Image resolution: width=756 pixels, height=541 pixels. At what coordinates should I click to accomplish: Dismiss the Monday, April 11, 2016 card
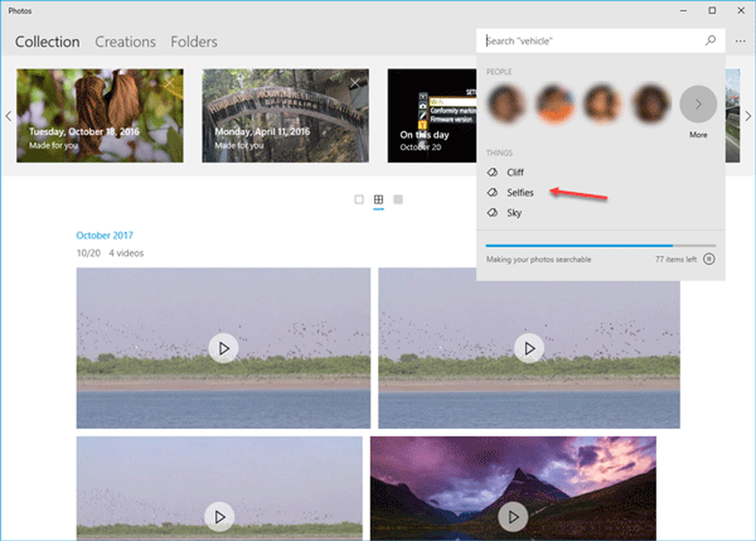[356, 82]
